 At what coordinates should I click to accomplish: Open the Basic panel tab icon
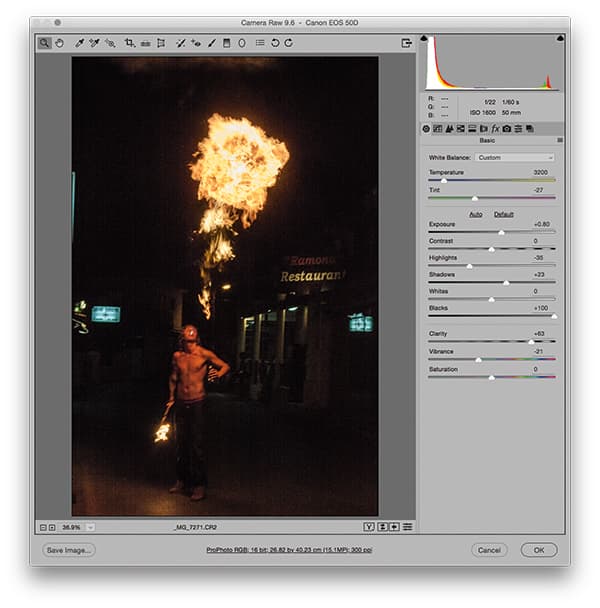pos(426,129)
